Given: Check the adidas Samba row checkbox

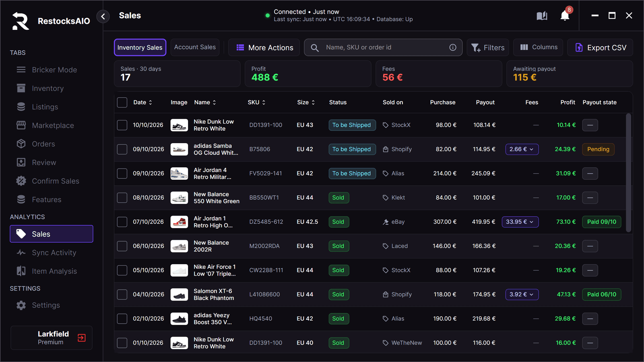Looking at the screenshot, I should 122,149.
